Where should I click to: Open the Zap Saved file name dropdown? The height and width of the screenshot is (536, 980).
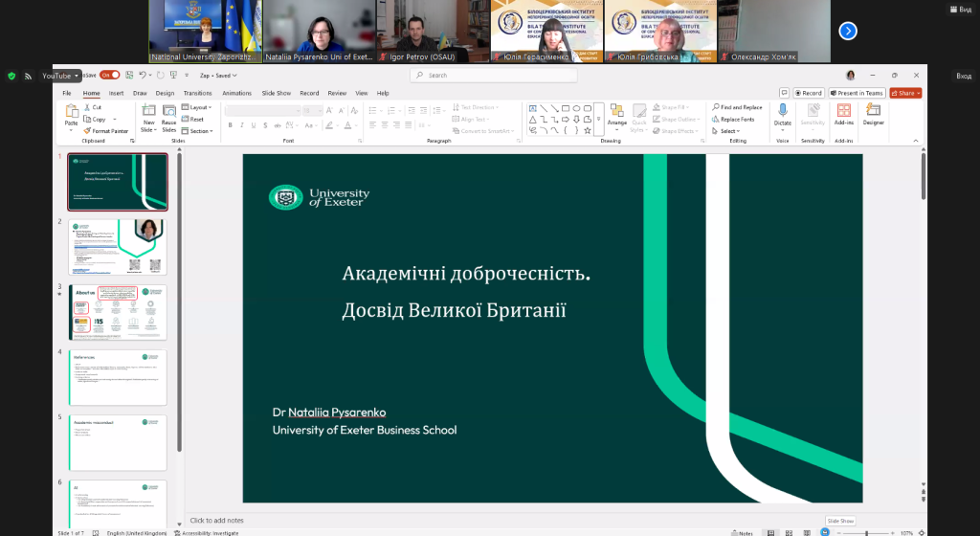[x=218, y=75]
